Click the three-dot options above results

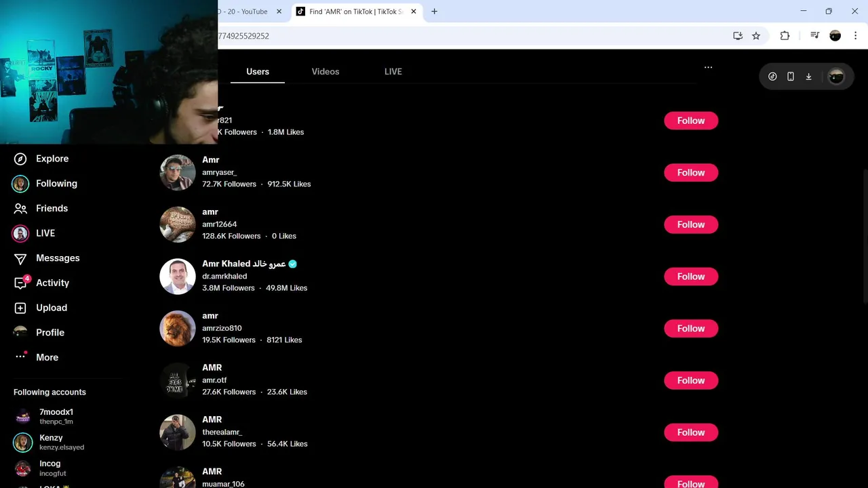coord(708,67)
